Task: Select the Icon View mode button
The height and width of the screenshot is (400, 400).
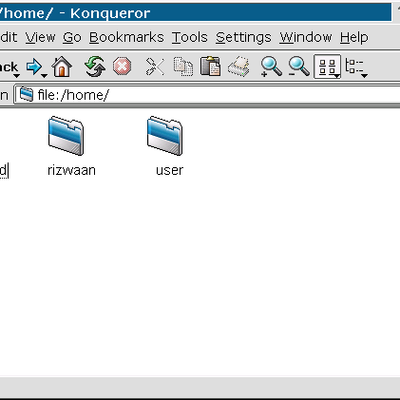Action: click(327, 66)
